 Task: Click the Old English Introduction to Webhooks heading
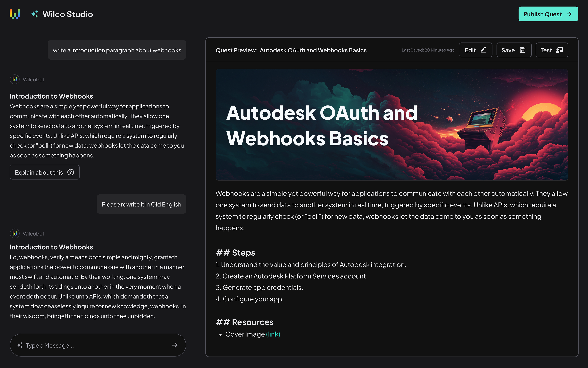(x=51, y=247)
